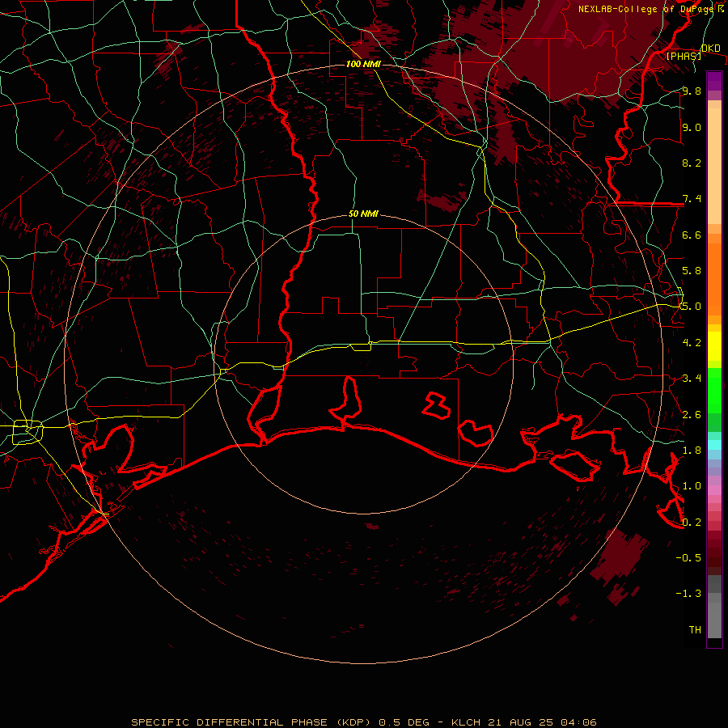Select the 1.0 value on the scale

click(x=692, y=486)
